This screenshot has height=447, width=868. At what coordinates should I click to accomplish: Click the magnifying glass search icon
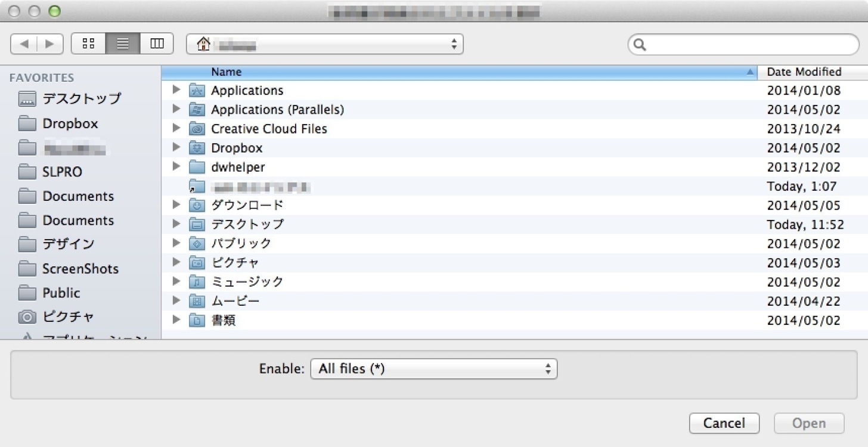tap(640, 45)
